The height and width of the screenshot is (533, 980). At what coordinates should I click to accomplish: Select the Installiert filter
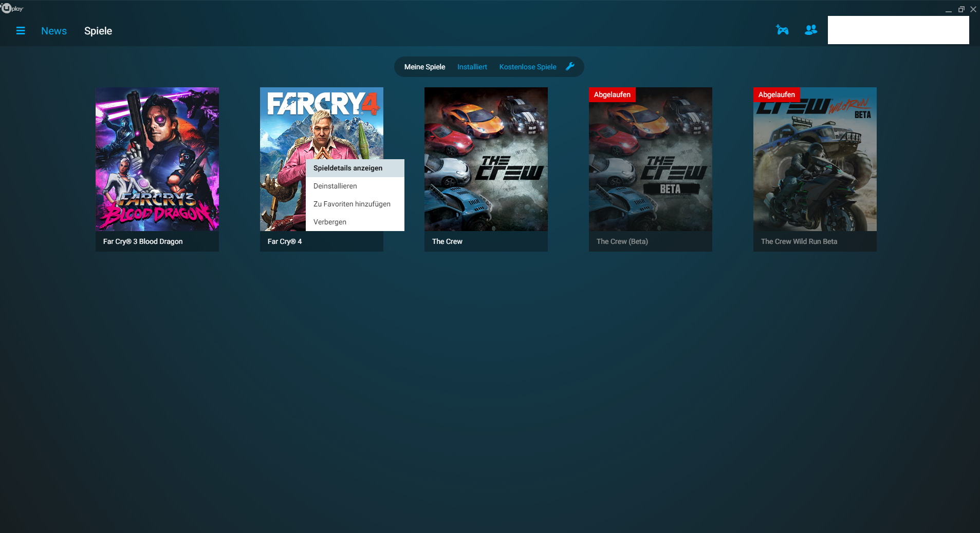pyautogui.click(x=472, y=67)
